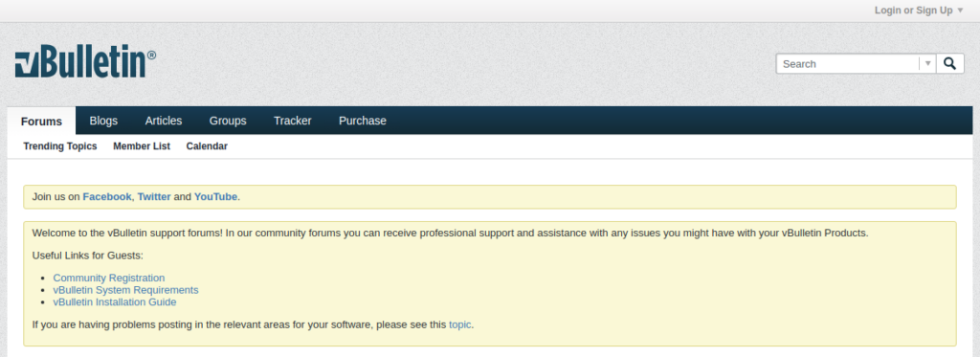Open the Calendar sub-menu link
This screenshot has height=357, width=980.
(x=207, y=146)
